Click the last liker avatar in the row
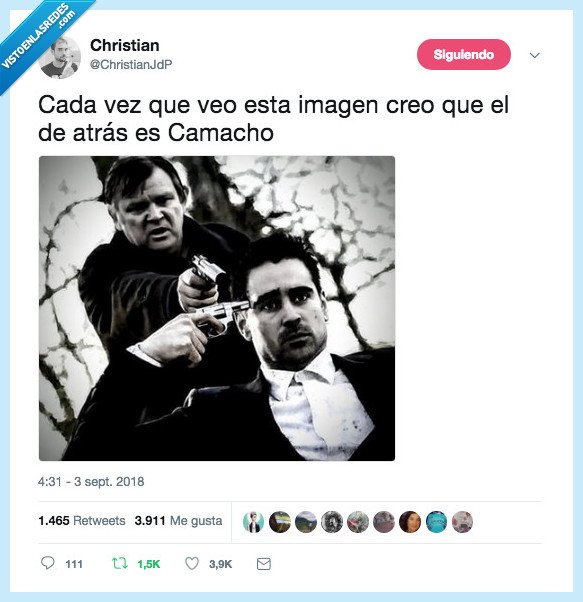 point(462,522)
